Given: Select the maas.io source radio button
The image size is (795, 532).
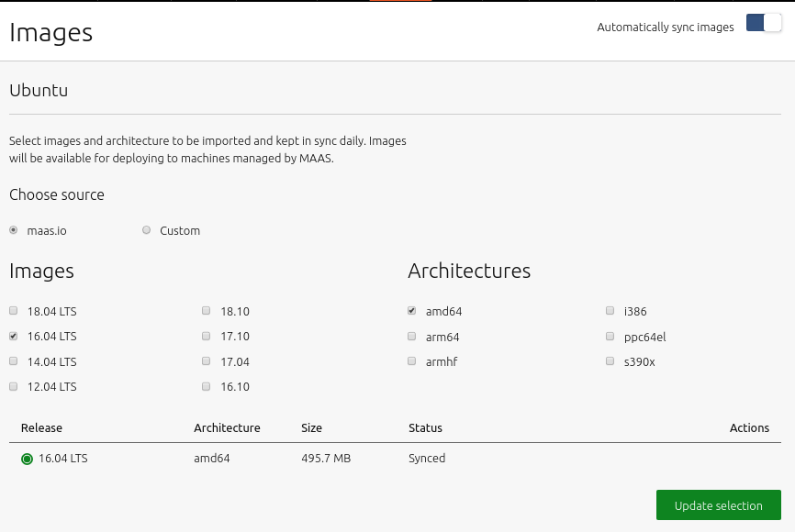Looking at the screenshot, I should click(x=14, y=230).
